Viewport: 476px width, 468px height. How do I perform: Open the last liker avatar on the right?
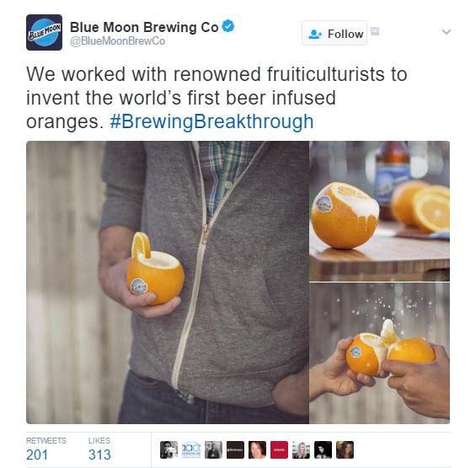[x=345, y=449]
